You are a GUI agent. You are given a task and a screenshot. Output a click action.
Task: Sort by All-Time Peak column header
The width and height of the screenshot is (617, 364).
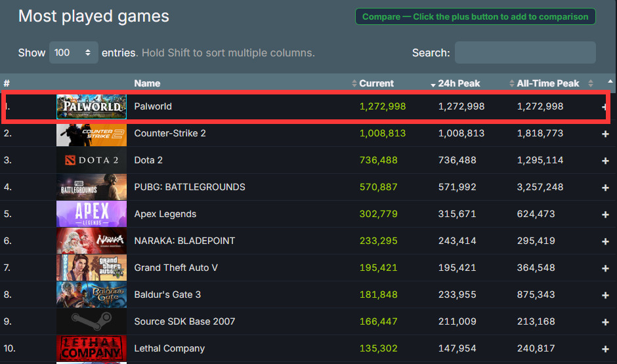pos(548,83)
